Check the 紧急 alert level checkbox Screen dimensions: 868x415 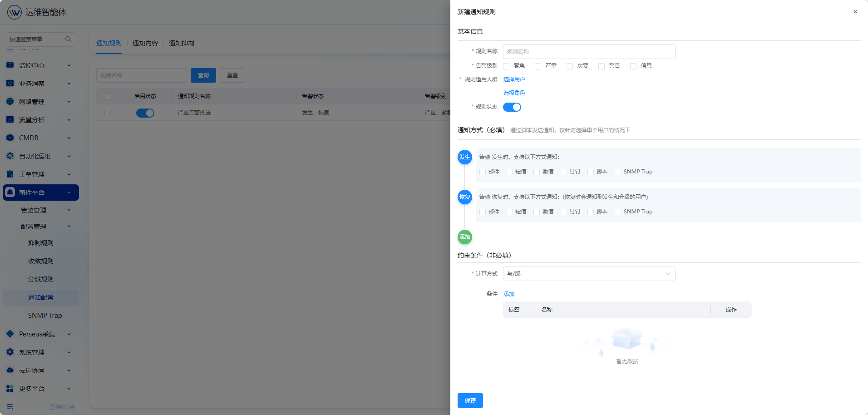506,66
